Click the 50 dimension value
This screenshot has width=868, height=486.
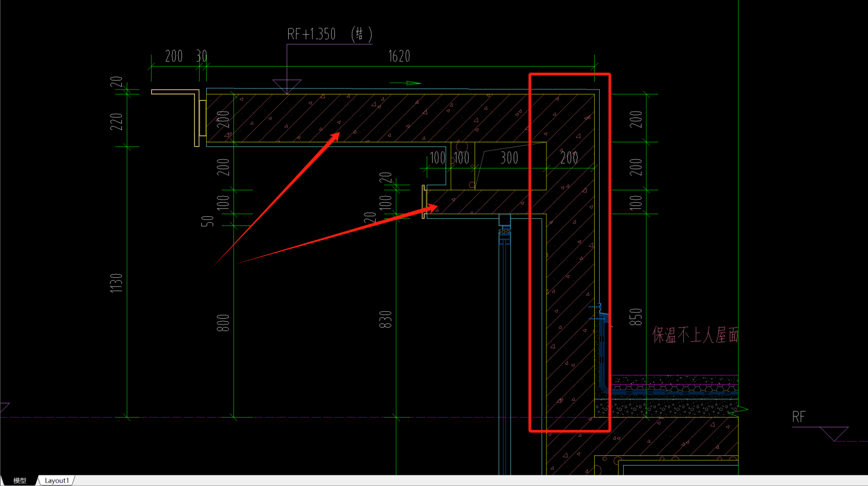(207, 221)
